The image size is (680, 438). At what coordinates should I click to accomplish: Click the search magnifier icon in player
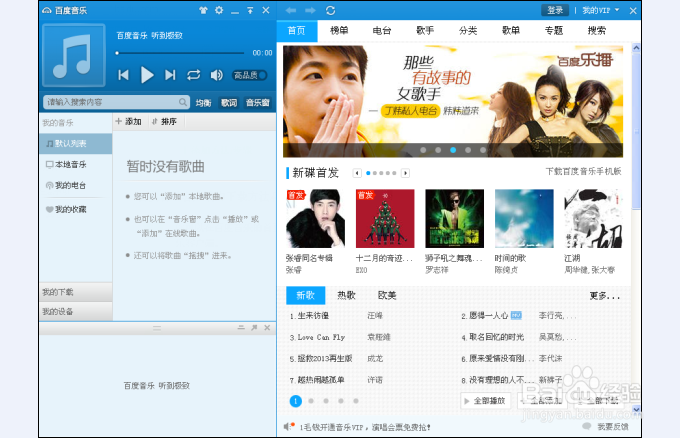tap(183, 102)
